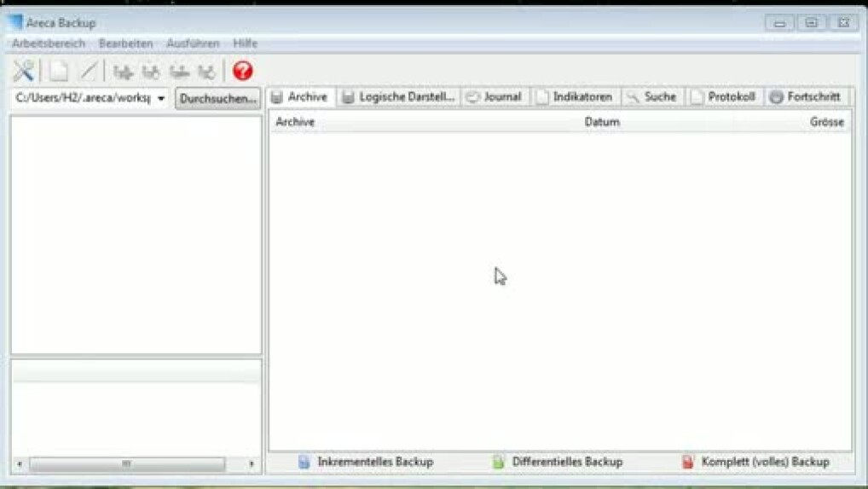This screenshot has width=868, height=489.
Task: Click the red Komplett (volles) Backup icon
Action: click(687, 462)
